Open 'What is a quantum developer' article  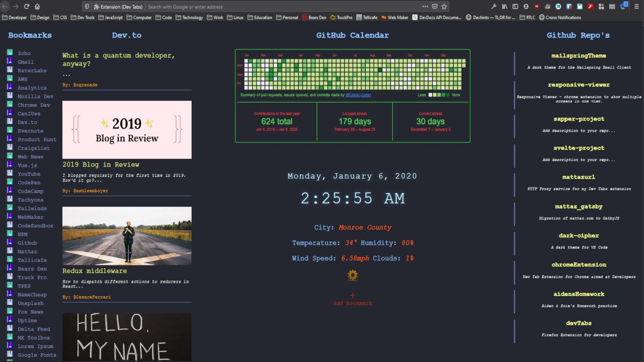click(119, 59)
